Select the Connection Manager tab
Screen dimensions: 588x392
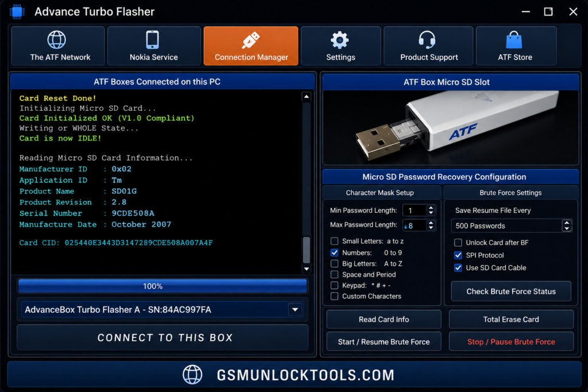251,46
